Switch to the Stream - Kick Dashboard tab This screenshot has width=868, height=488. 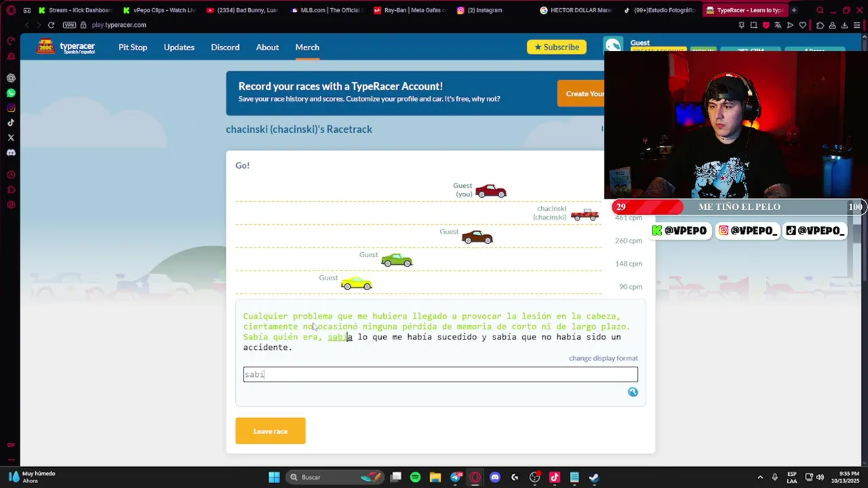pos(75,10)
